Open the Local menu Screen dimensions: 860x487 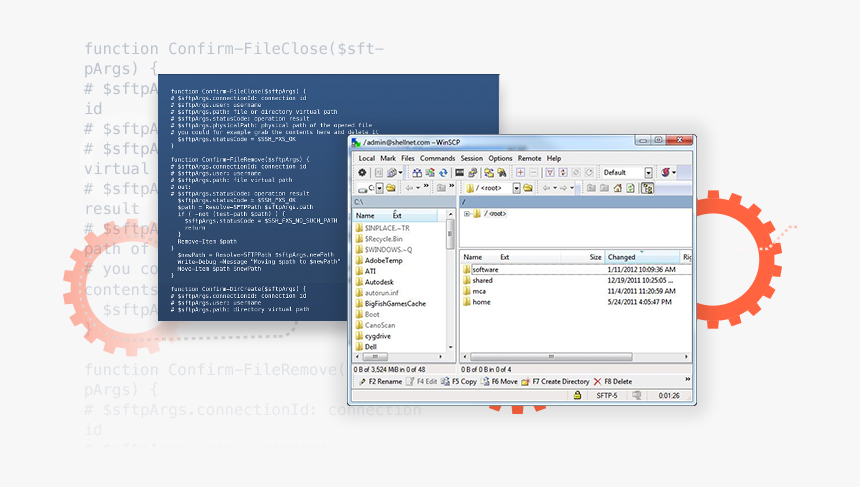pos(366,158)
